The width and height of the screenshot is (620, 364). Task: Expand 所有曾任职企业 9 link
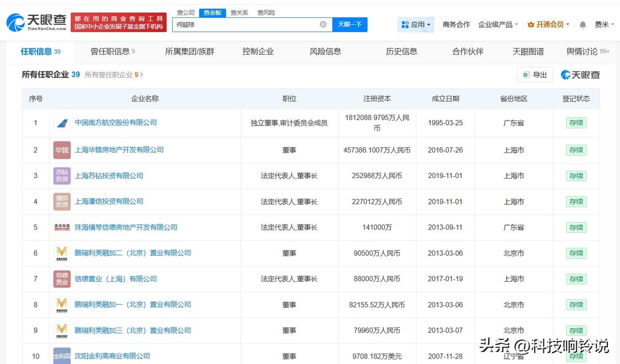click(114, 75)
